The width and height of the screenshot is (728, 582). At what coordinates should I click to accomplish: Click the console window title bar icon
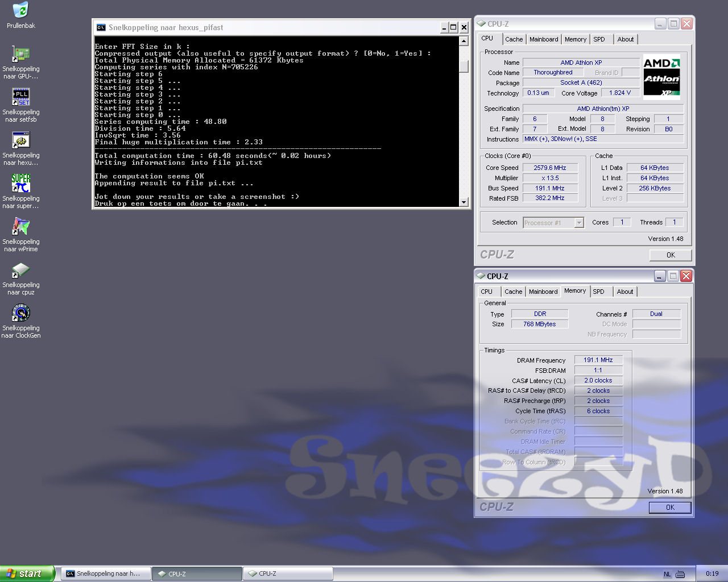pyautogui.click(x=101, y=27)
